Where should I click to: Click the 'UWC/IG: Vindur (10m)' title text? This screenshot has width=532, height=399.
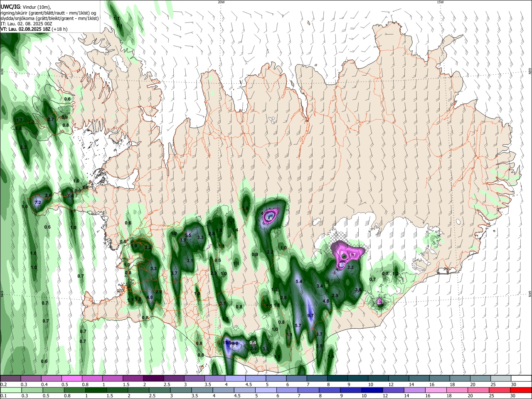point(25,7)
